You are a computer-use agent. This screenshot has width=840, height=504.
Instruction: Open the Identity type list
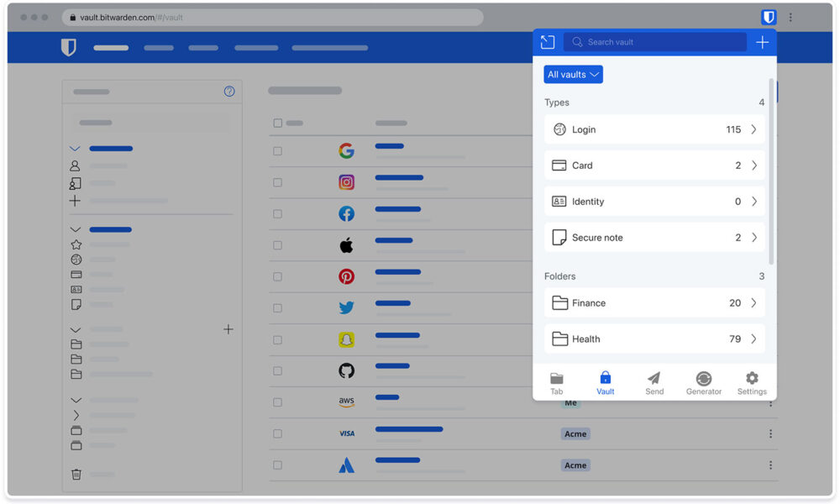pyautogui.click(x=654, y=202)
